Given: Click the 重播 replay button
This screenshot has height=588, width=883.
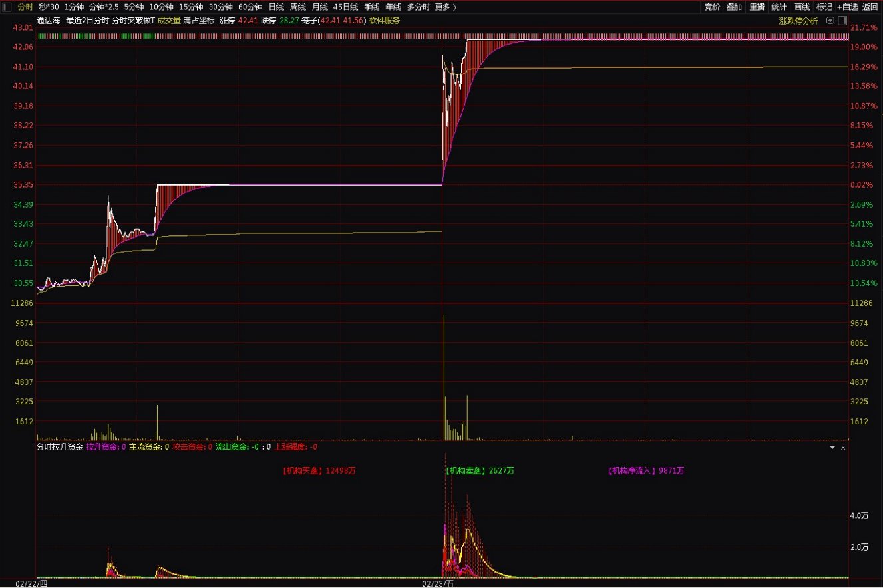Looking at the screenshot, I should tap(757, 7).
